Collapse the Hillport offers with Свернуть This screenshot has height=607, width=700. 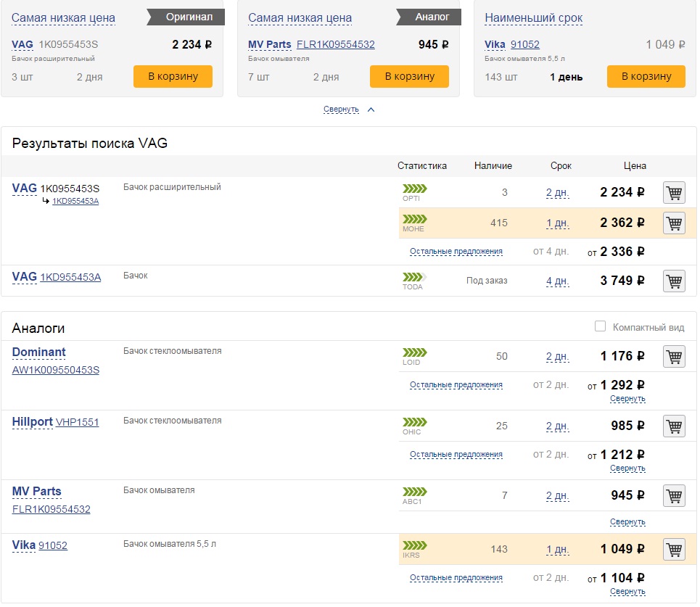click(627, 468)
